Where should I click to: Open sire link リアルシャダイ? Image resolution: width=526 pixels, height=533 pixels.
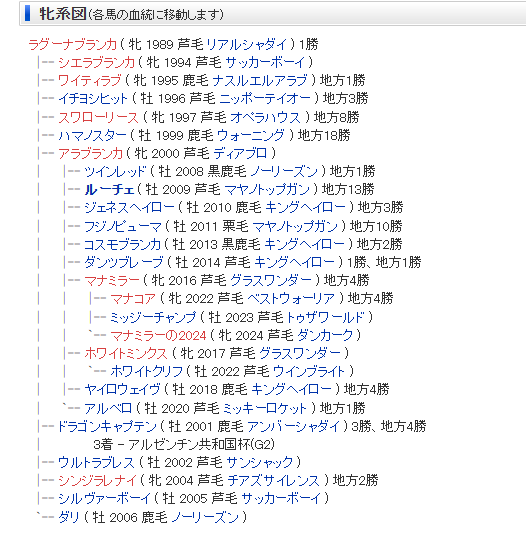[247, 45]
